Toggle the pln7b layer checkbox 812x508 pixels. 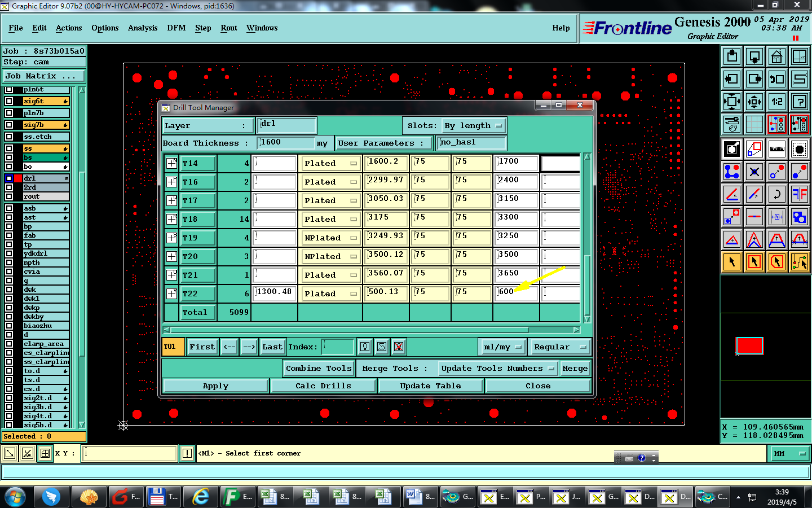[x=9, y=113]
